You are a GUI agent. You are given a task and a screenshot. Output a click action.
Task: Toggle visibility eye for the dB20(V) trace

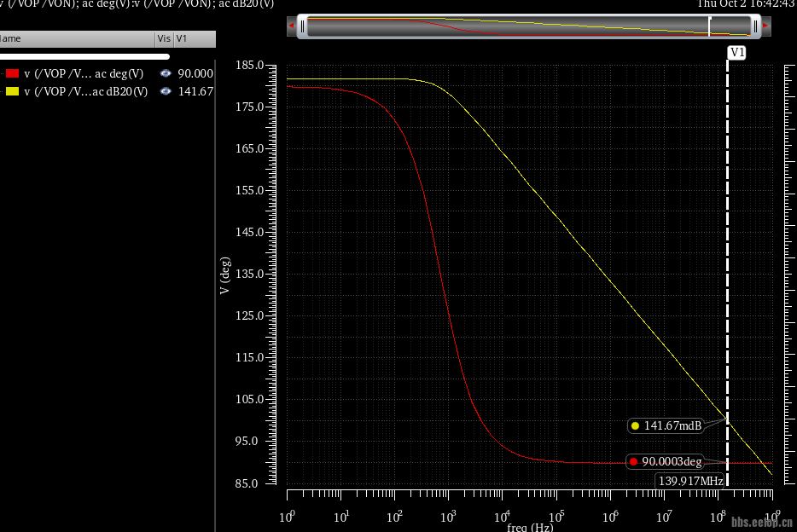(166, 91)
